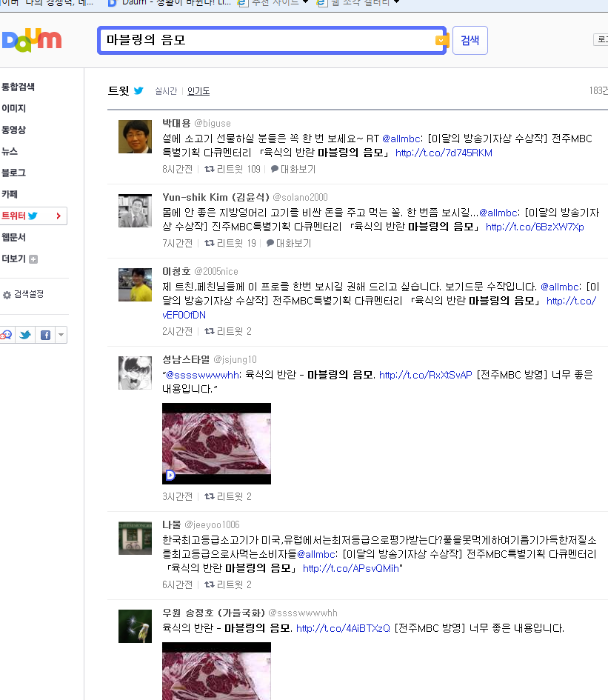Open 박대용's profile photo
Viewport: 608px width, 700px height.
[x=136, y=136]
